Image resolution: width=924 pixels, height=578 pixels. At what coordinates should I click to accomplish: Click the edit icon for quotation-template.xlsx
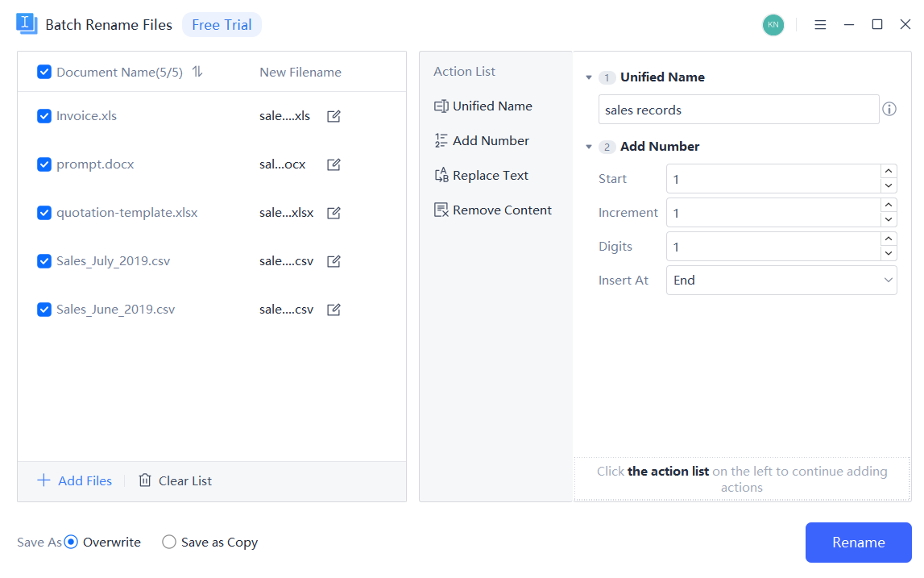334,213
